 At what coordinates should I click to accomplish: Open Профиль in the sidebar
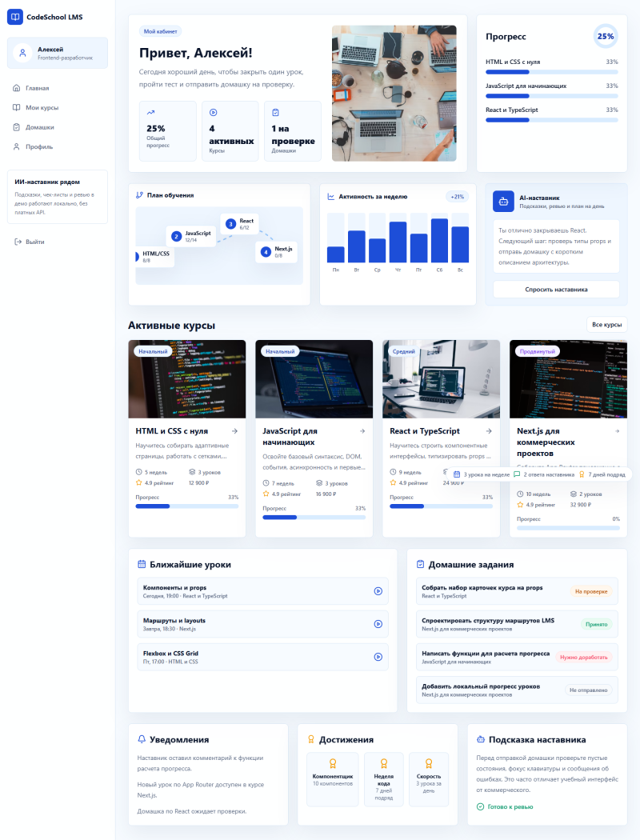[58, 146]
